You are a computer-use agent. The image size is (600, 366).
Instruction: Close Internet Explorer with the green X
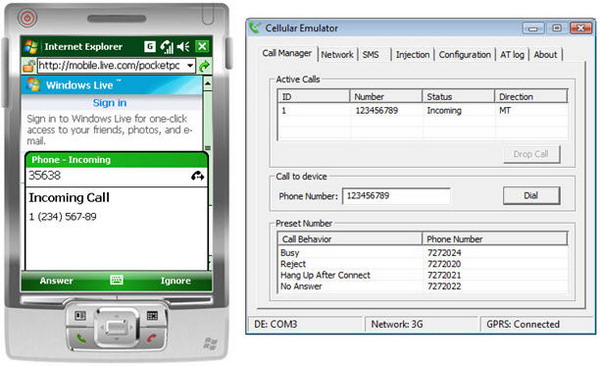click(x=202, y=47)
